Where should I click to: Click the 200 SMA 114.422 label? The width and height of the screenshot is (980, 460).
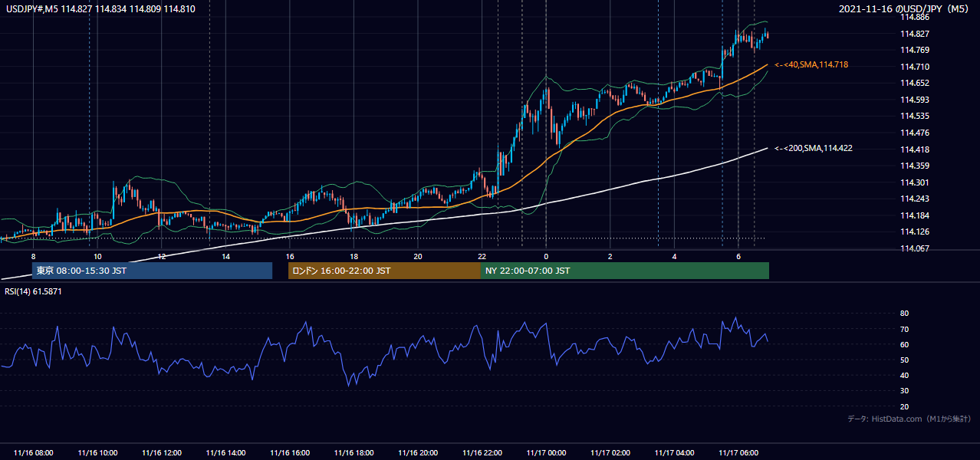pyautogui.click(x=814, y=149)
